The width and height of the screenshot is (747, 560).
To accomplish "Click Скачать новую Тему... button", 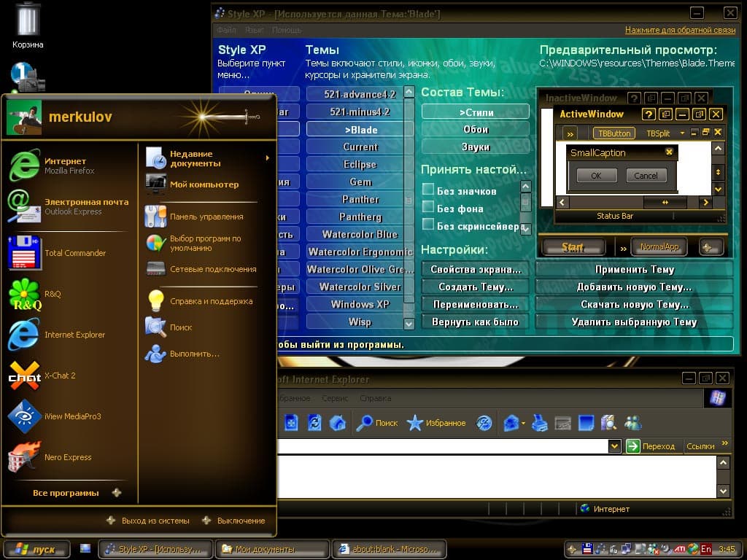I will pos(635,304).
